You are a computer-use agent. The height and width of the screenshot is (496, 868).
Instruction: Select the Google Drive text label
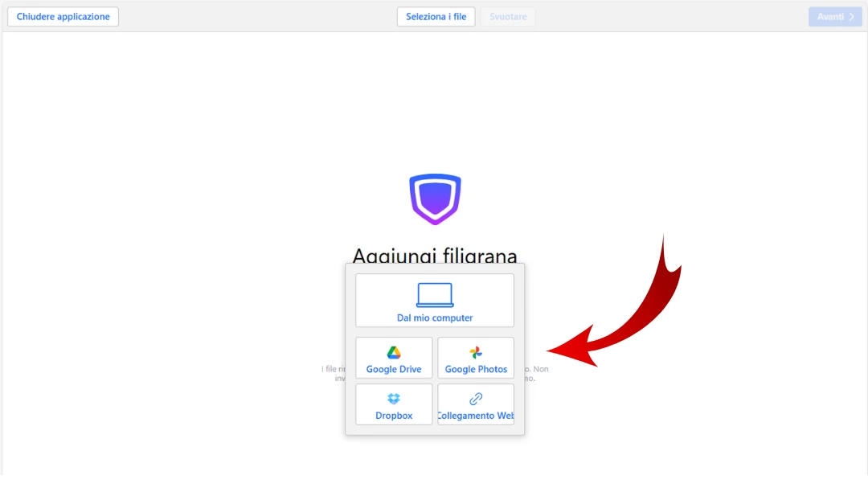tap(394, 370)
